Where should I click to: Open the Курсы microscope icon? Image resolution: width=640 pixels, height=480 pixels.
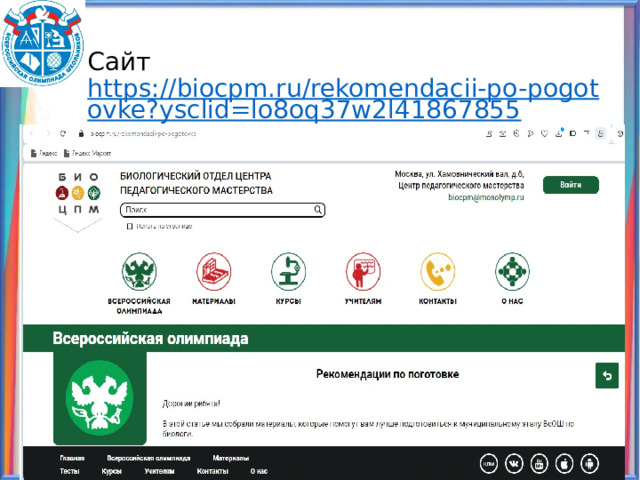click(x=289, y=271)
